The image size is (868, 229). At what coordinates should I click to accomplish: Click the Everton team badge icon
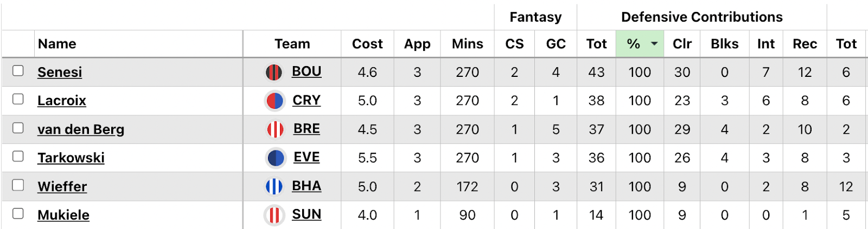pyautogui.click(x=276, y=158)
